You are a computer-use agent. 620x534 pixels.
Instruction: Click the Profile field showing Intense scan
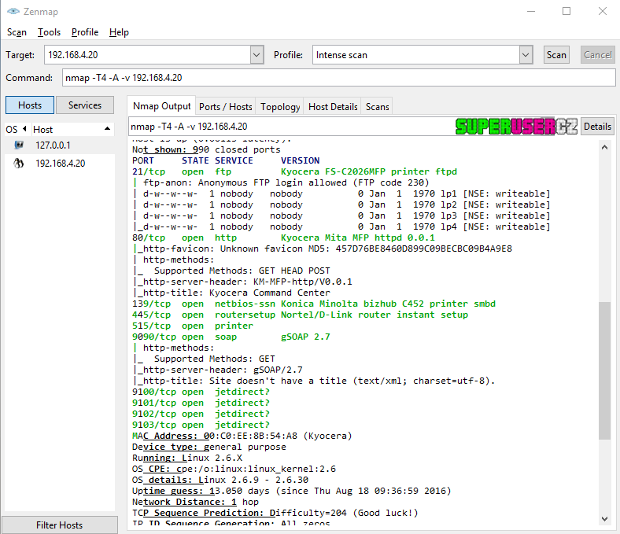(x=416, y=55)
